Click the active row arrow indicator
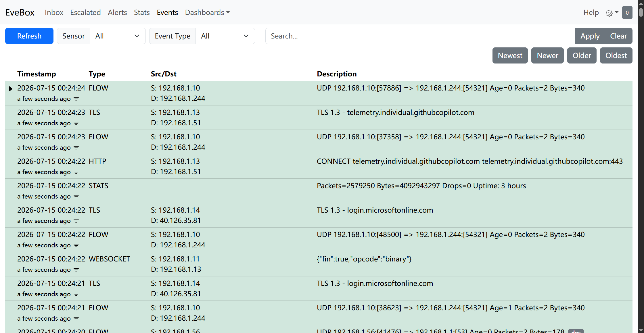Viewport: 644px width, 333px height. click(x=11, y=88)
